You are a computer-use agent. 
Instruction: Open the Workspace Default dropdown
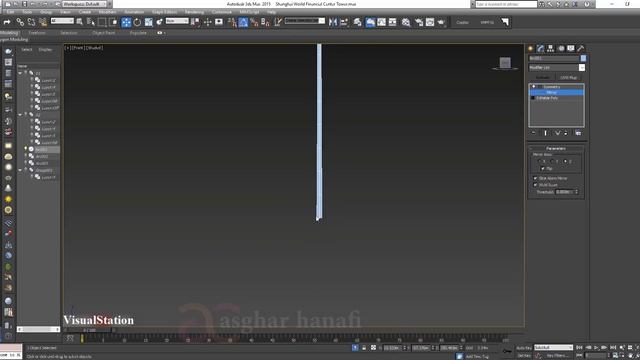point(84,4)
